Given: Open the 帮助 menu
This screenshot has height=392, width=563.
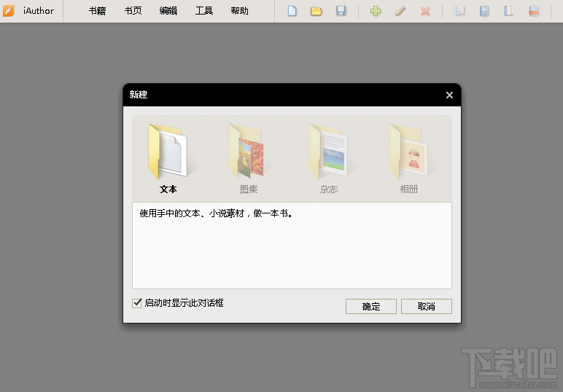Looking at the screenshot, I should click(x=239, y=11).
